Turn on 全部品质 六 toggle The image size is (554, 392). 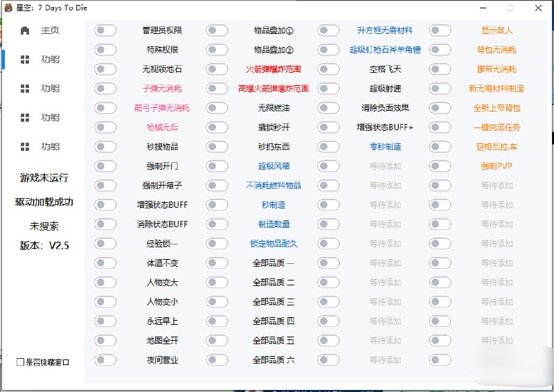[x=217, y=360]
